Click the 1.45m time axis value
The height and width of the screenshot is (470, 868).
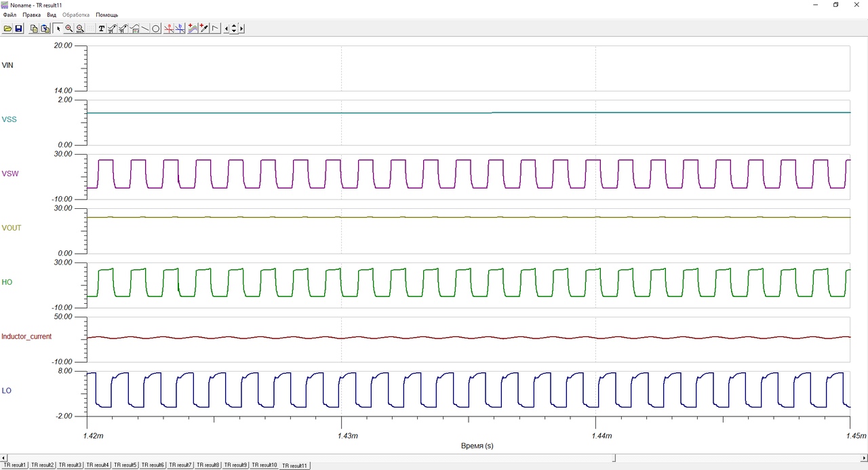point(856,435)
